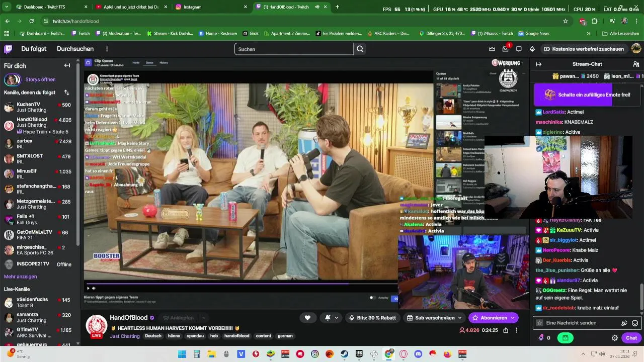Share the stream via share icon
The width and height of the screenshot is (644, 362).
[506, 330]
